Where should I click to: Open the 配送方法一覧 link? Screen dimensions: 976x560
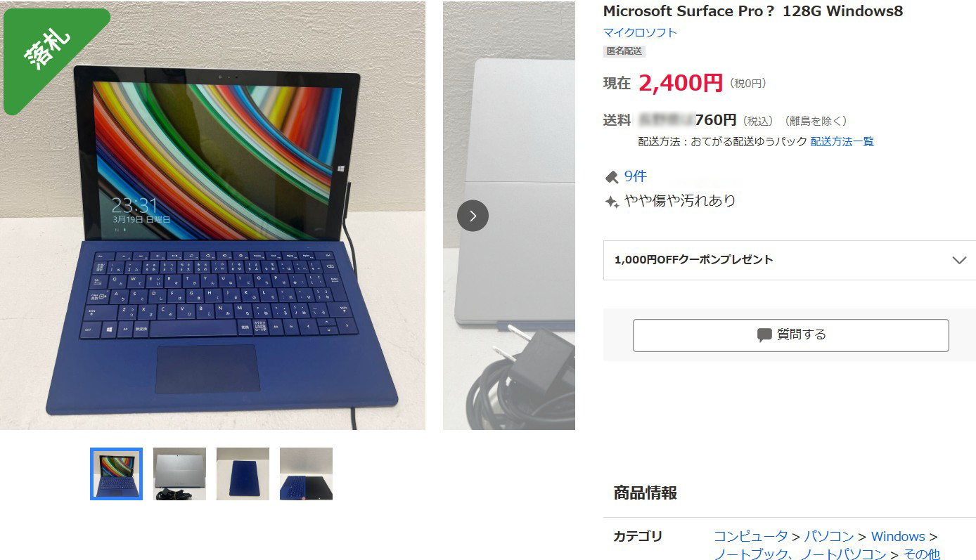842,141
